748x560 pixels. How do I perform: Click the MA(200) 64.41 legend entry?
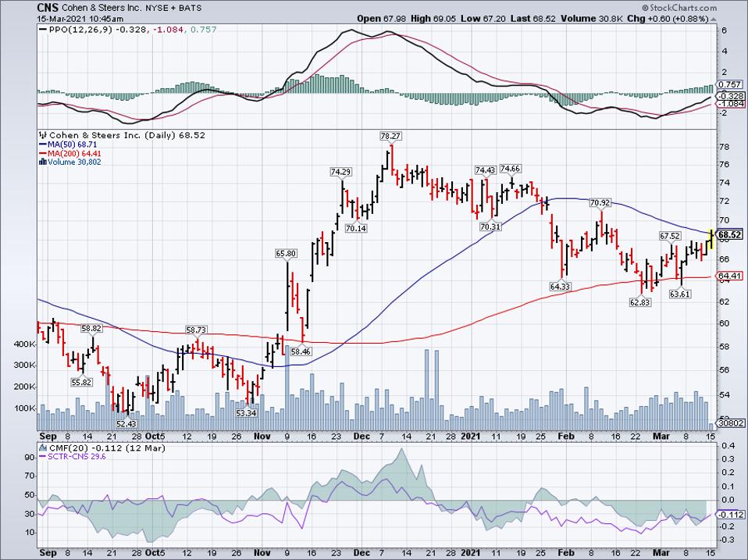(x=74, y=153)
